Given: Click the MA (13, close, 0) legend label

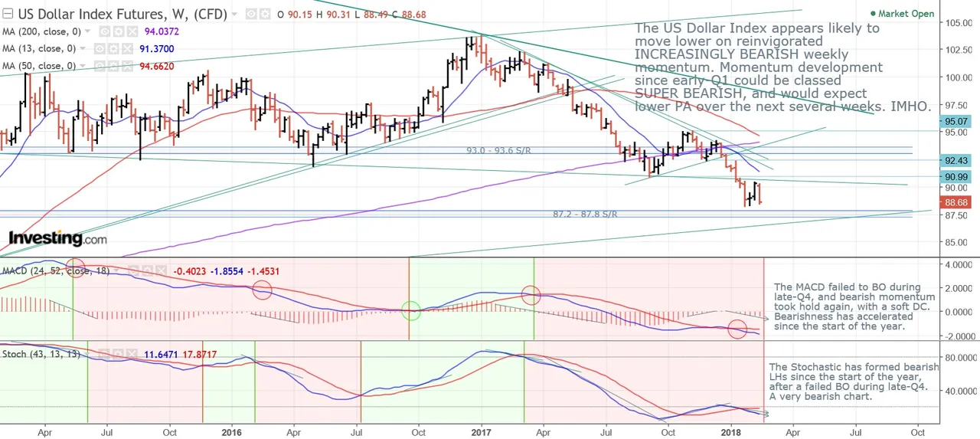Looking at the screenshot, I should pyautogui.click(x=38, y=48).
